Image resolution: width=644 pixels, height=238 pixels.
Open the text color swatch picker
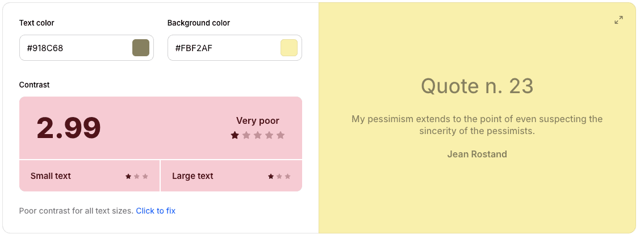[140, 48]
